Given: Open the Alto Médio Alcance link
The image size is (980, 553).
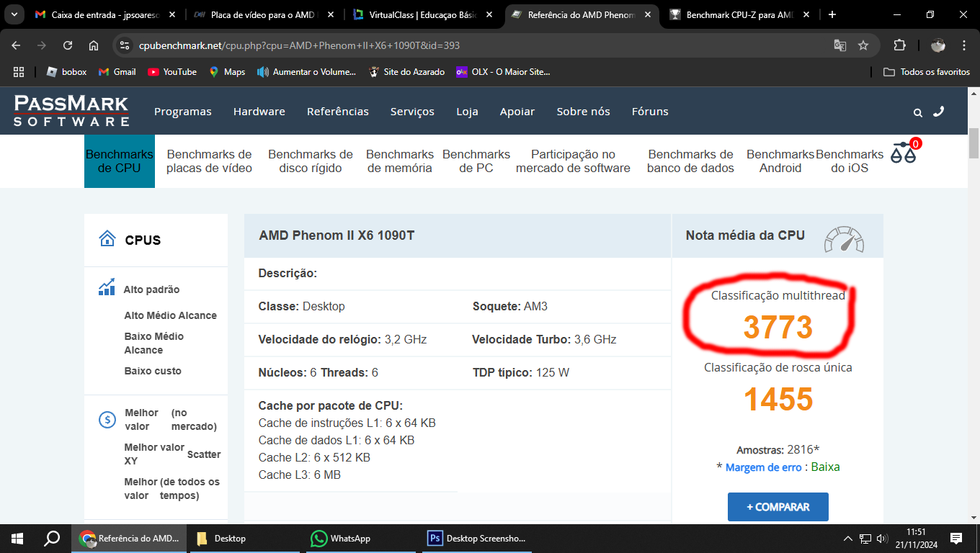Looking at the screenshot, I should tap(170, 315).
